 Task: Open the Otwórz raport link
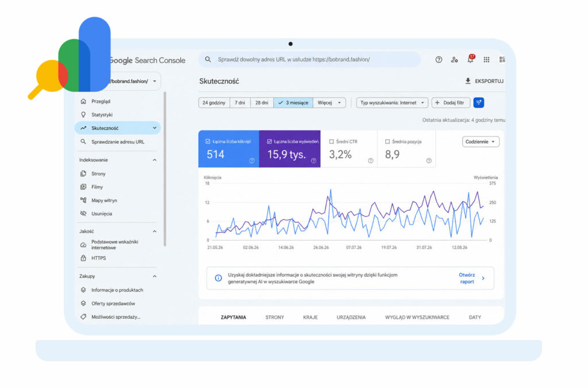(x=467, y=278)
